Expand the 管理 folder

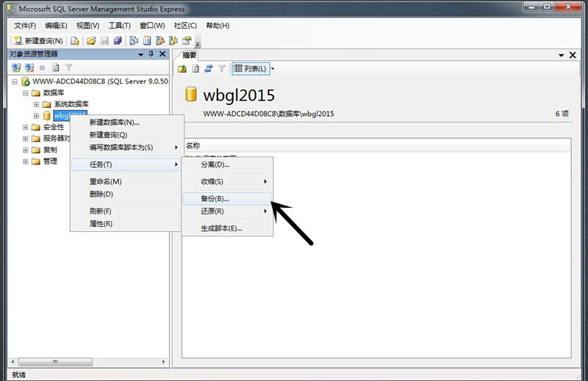pos(25,162)
